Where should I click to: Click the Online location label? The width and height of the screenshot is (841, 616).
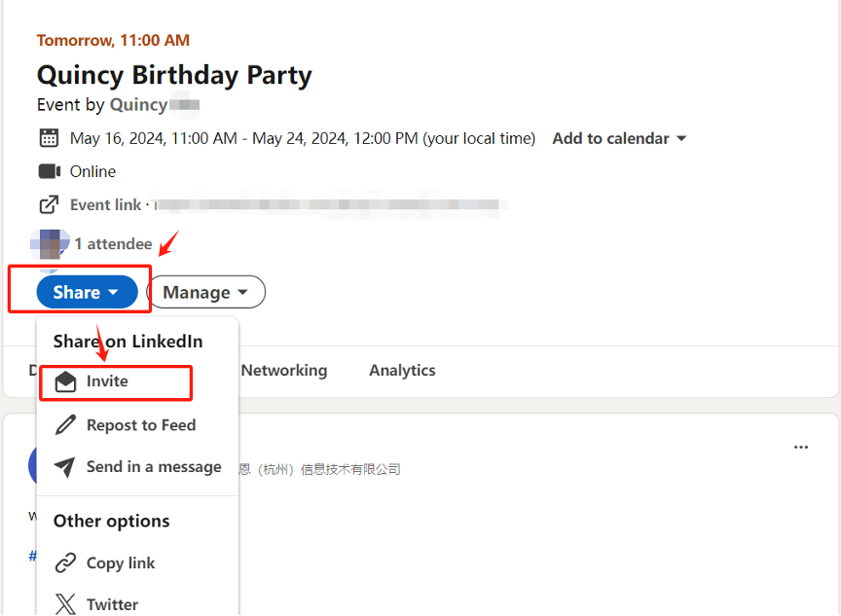click(x=92, y=171)
